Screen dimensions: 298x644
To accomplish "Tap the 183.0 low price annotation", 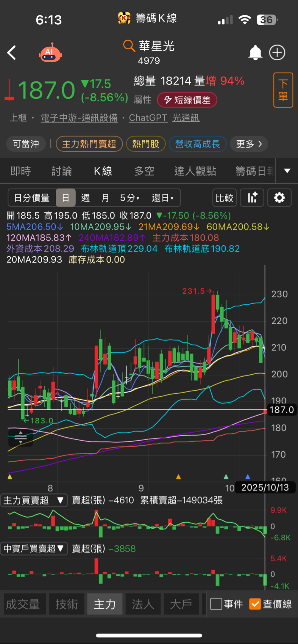I will (x=38, y=421).
